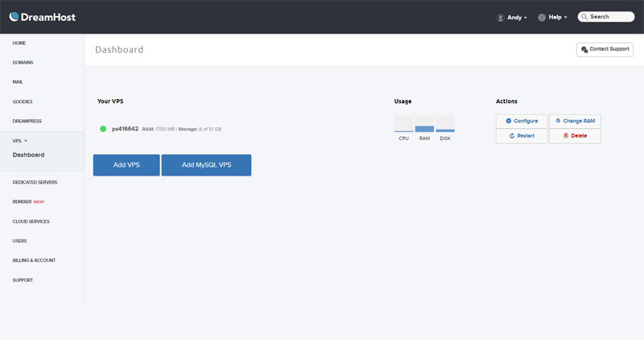
Task: Open Remixer in the sidebar
Action: point(23,202)
